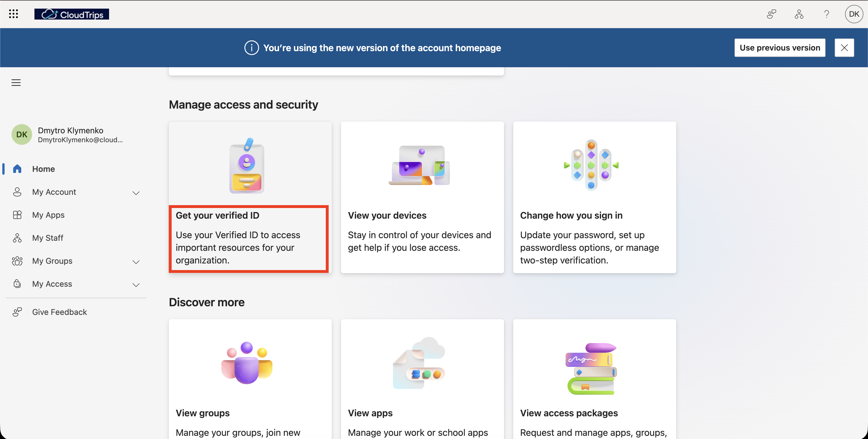The image size is (868, 439).
Task: Dismiss the new version banner
Action: (x=844, y=48)
